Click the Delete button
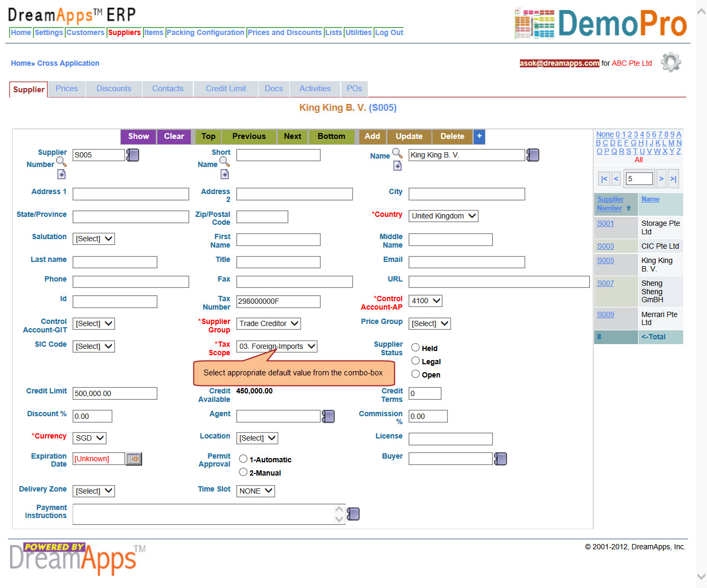The image size is (707, 588). [452, 136]
